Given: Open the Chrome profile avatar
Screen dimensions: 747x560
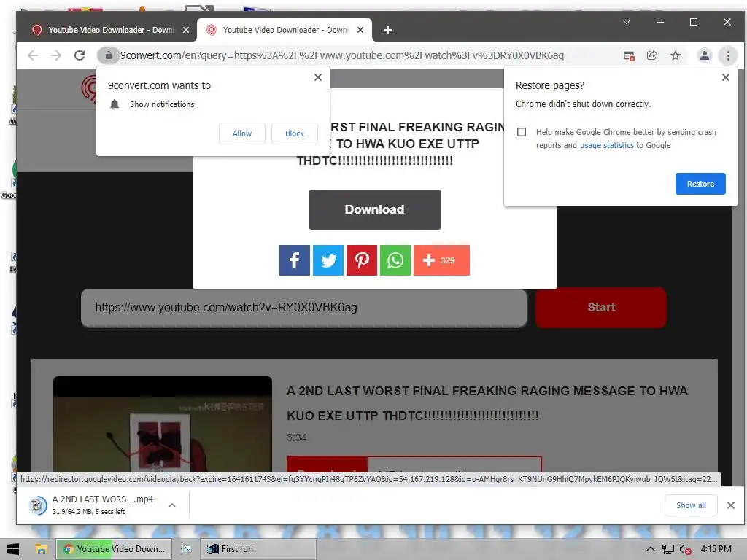Looking at the screenshot, I should coord(704,55).
